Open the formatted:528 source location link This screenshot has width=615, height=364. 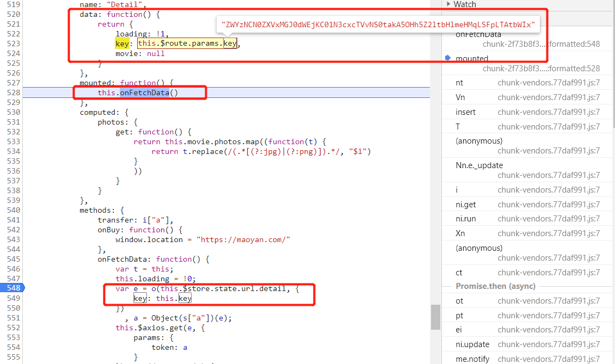pos(541,68)
